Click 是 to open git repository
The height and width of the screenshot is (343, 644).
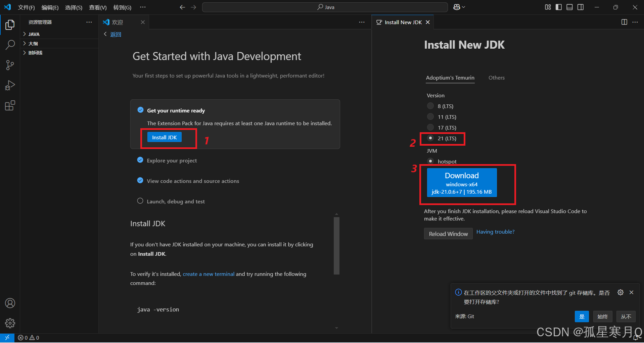click(x=582, y=316)
